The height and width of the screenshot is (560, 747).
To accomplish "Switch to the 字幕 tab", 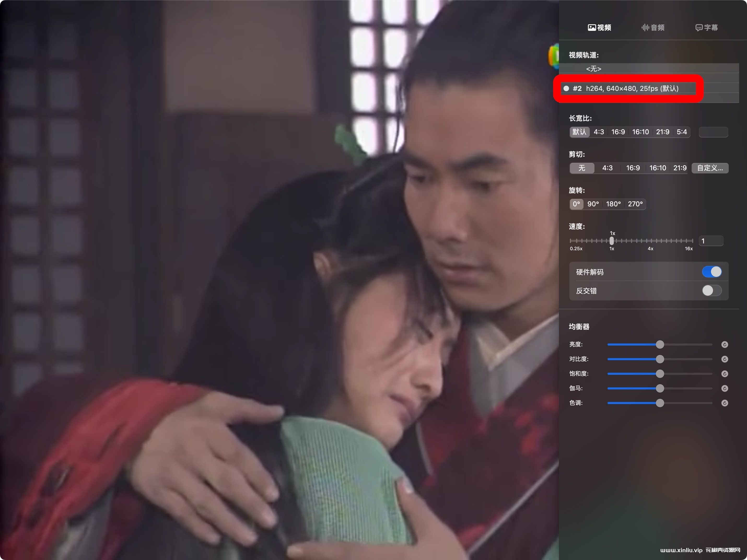I will 707,28.
